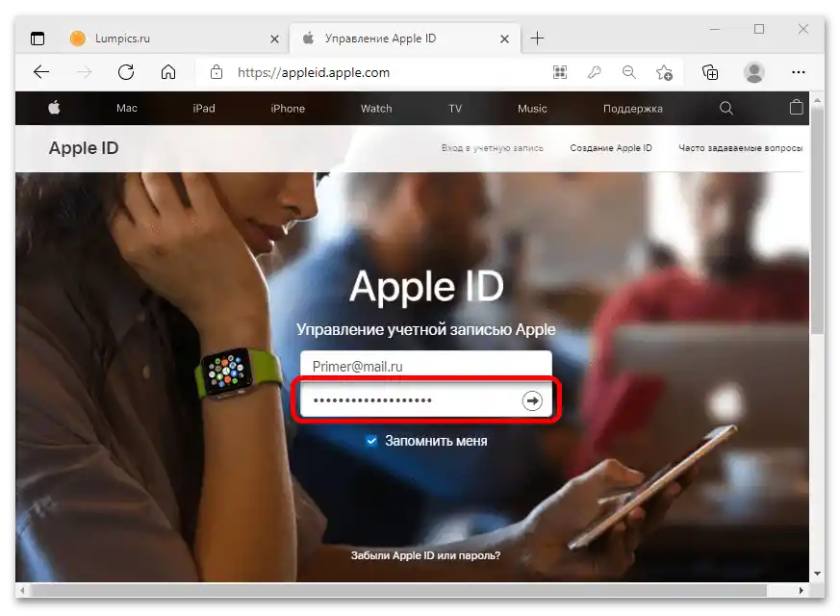Close the Lumpics.ru tab
Screen dimensions: 840x616
(x=274, y=39)
